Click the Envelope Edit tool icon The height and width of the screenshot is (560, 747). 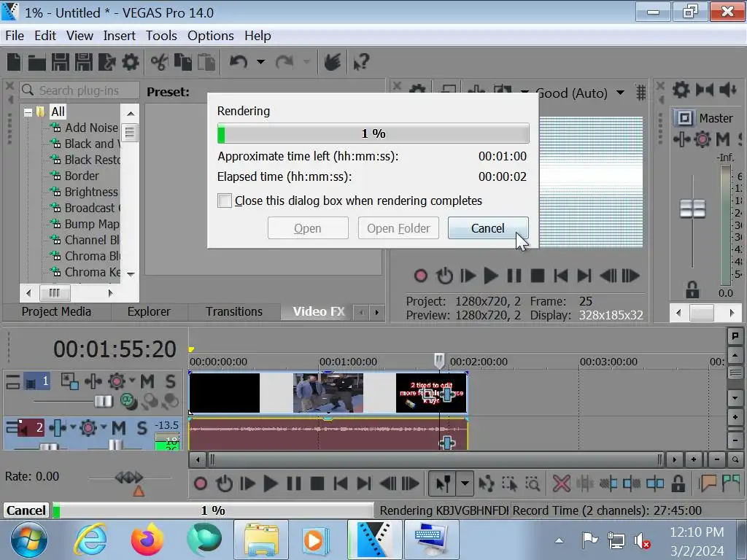pos(486,484)
